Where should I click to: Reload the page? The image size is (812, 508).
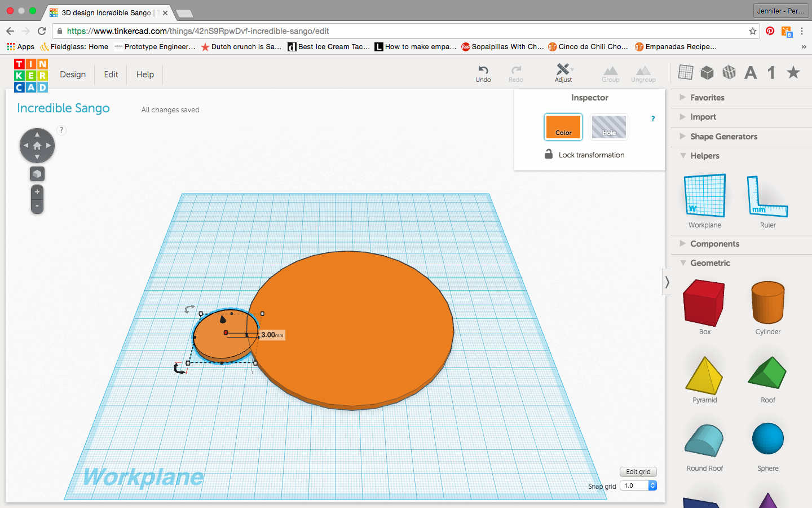(x=42, y=31)
